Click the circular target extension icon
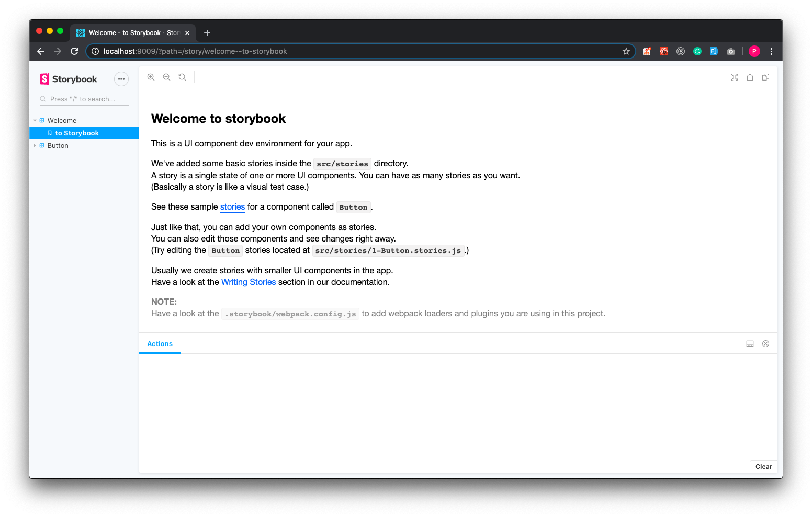 (x=680, y=51)
